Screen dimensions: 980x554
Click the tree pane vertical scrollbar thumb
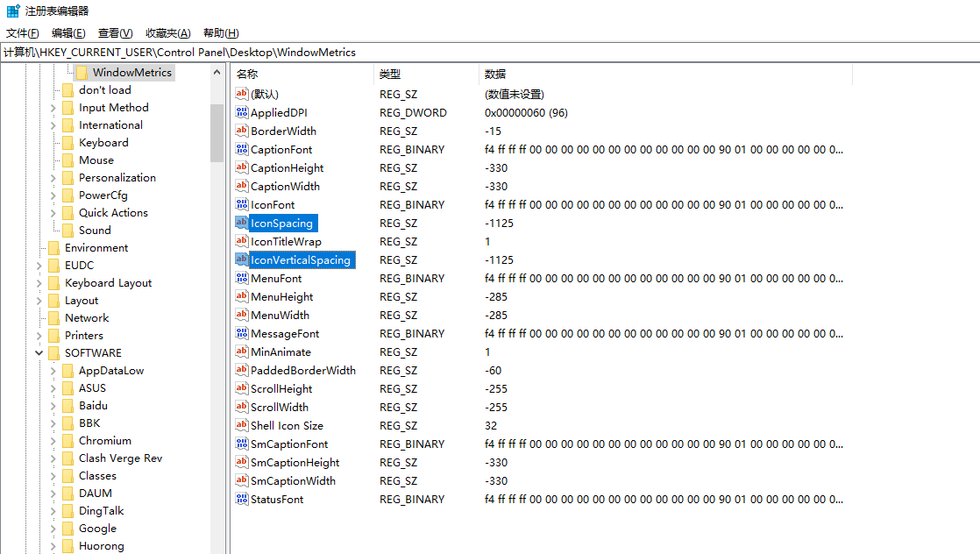(217, 132)
